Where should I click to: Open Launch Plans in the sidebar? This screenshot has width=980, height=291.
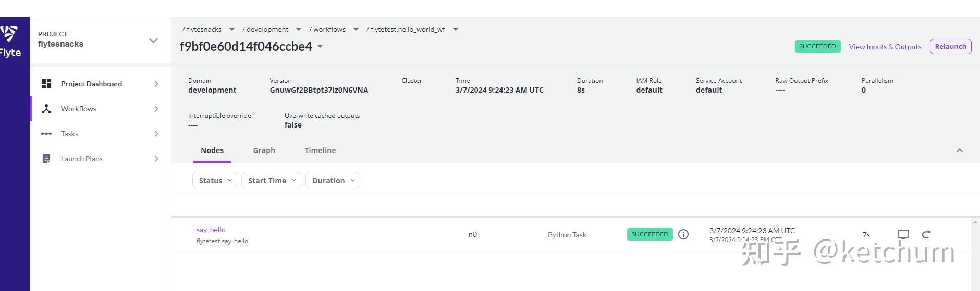82,159
